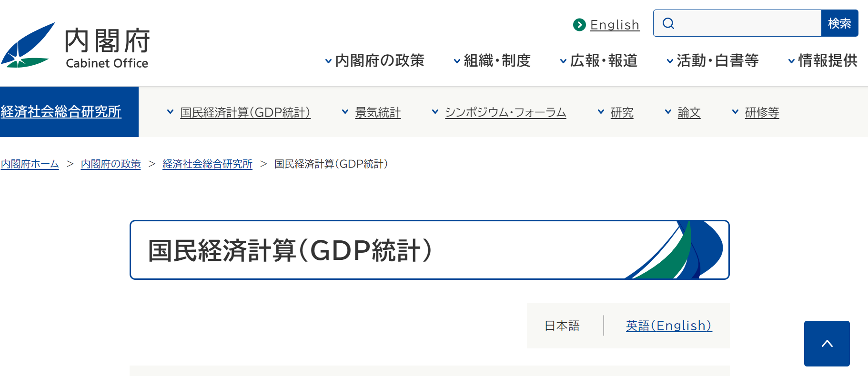Open the シンポジウム・フォーラム navigation item
Screen dimensions: 868x376
click(x=505, y=113)
